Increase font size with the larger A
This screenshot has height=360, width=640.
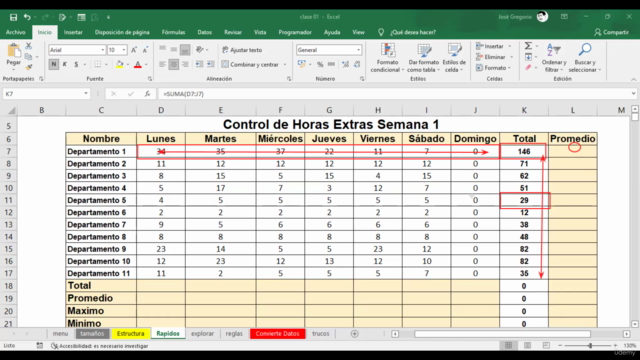(x=134, y=50)
